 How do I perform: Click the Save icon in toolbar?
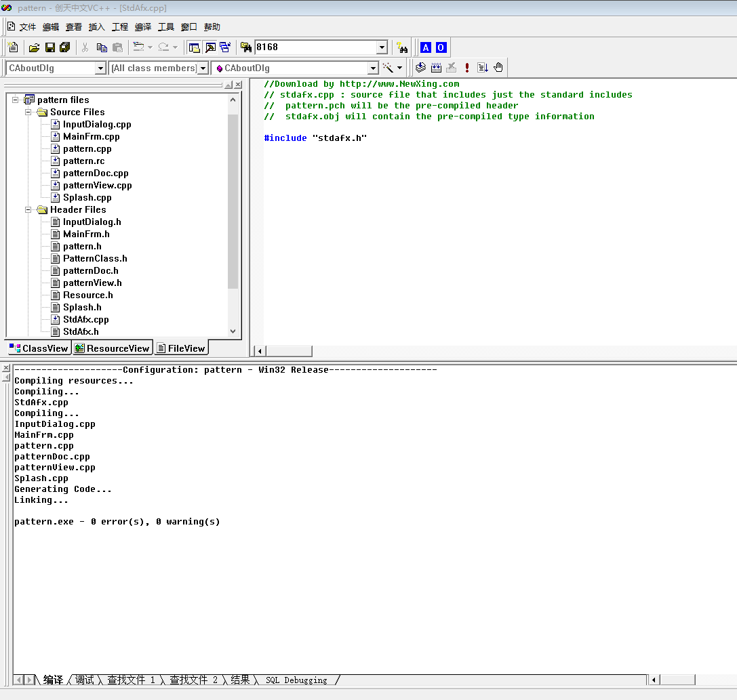pyautogui.click(x=49, y=47)
